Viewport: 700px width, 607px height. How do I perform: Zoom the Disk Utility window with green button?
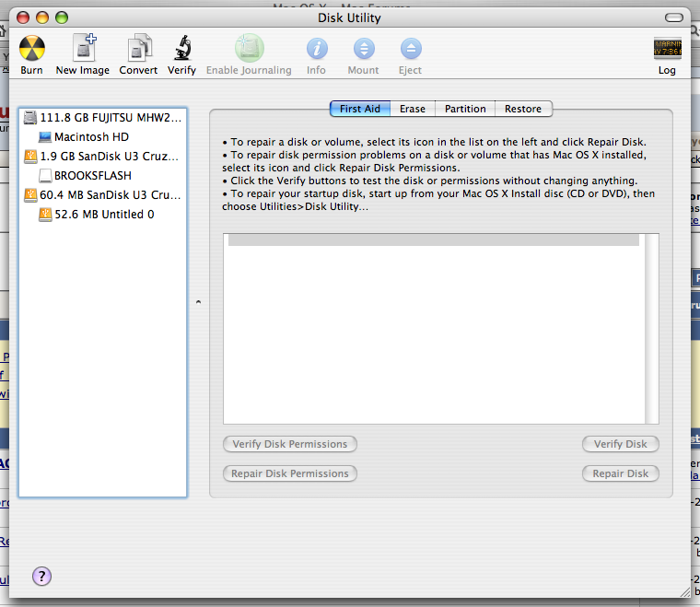click(x=62, y=18)
